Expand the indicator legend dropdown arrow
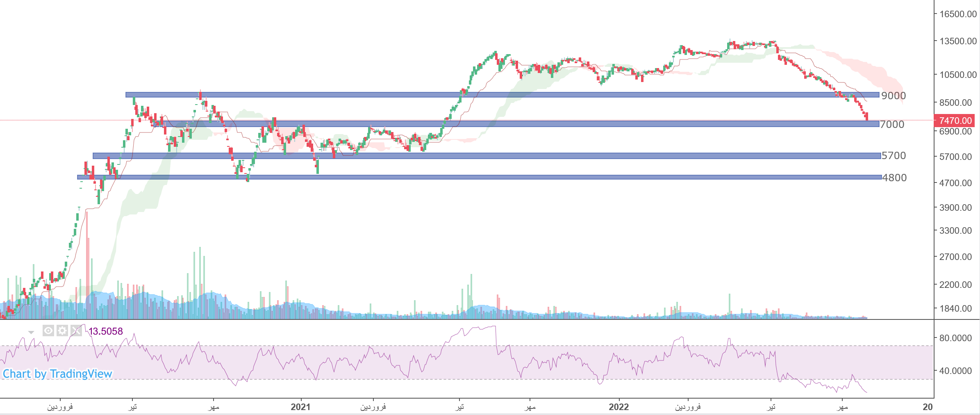 [31, 332]
